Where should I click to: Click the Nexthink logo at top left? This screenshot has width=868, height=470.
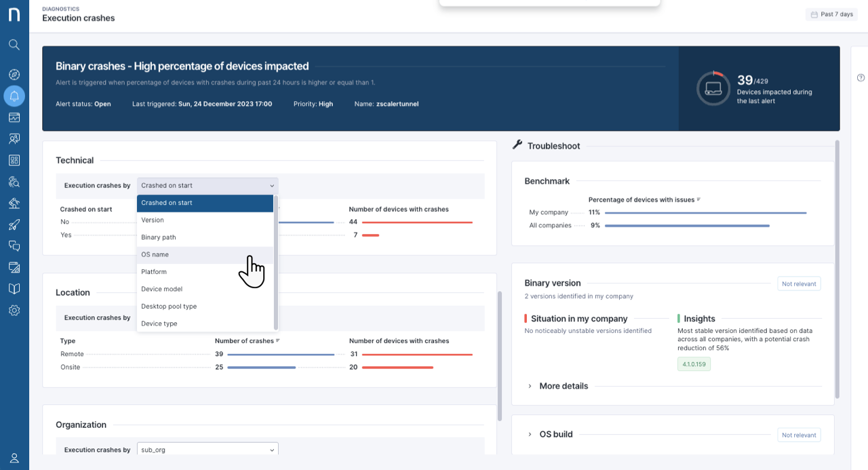pyautogui.click(x=14, y=14)
